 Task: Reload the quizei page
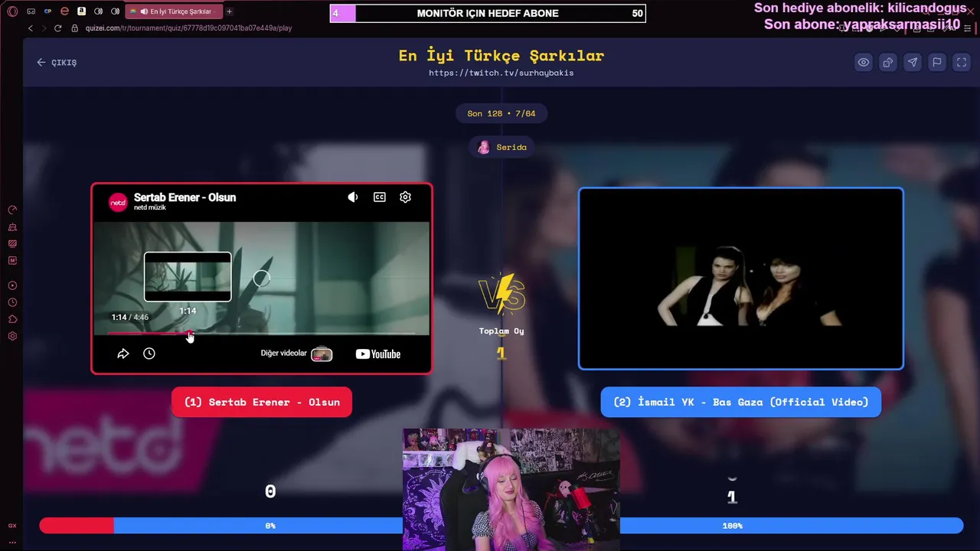pyautogui.click(x=57, y=28)
